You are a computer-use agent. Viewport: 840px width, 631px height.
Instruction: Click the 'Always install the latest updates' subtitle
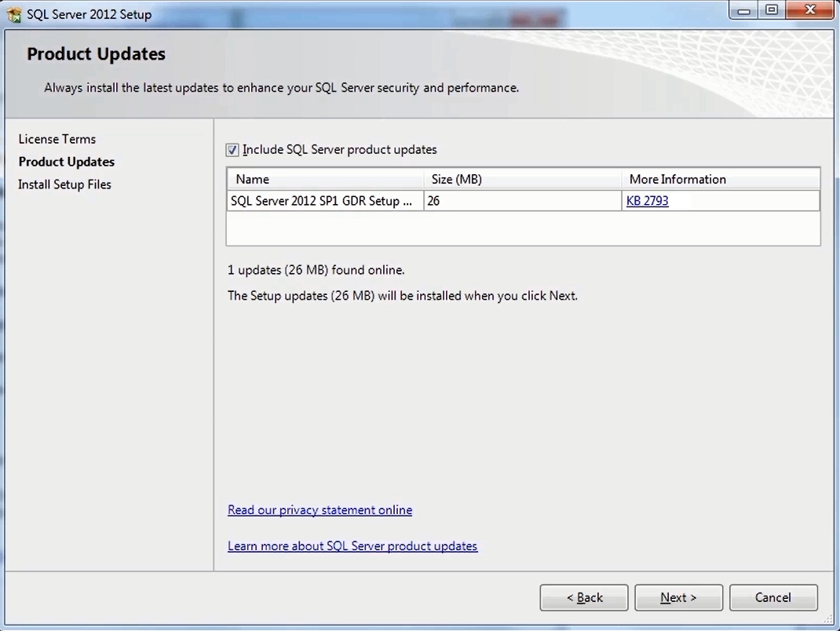point(281,88)
